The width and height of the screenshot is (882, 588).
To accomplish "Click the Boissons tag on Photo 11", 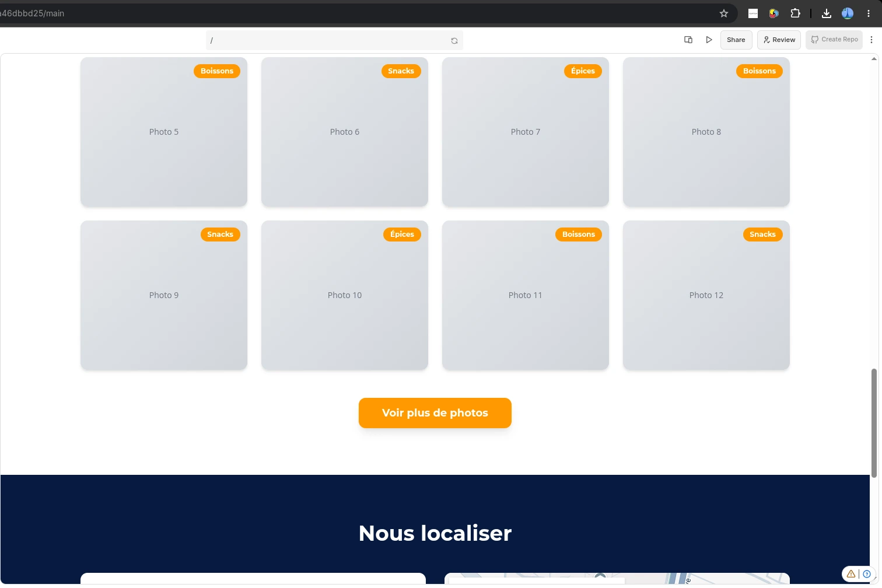I will [579, 235].
